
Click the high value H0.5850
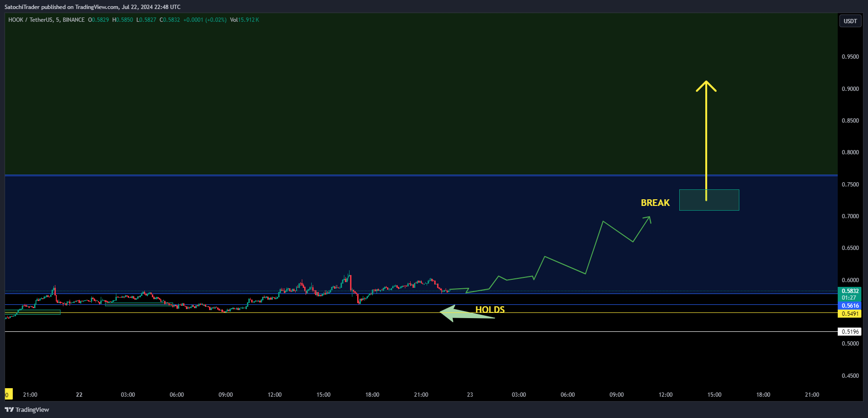123,20
